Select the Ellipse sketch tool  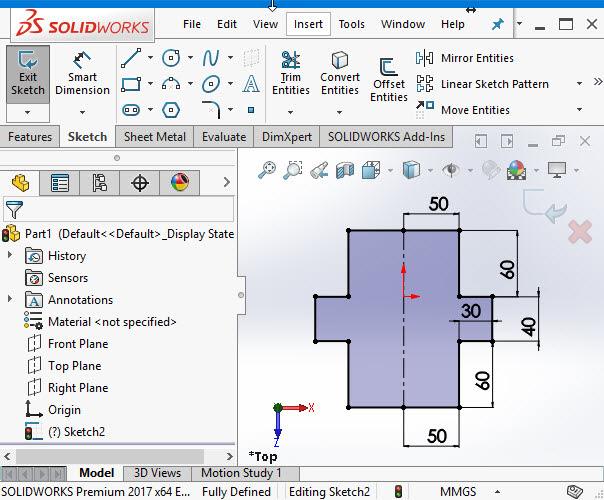pos(211,84)
